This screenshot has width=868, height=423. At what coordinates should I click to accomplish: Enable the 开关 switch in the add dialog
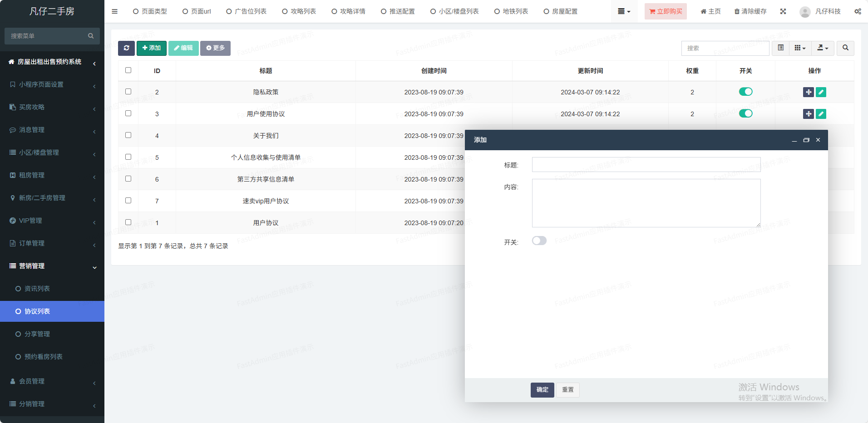[x=539, y=241]
